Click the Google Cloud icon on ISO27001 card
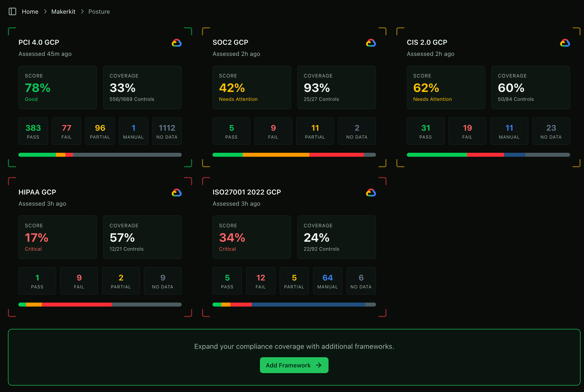584x392 pixels. [x=371, y=193]
